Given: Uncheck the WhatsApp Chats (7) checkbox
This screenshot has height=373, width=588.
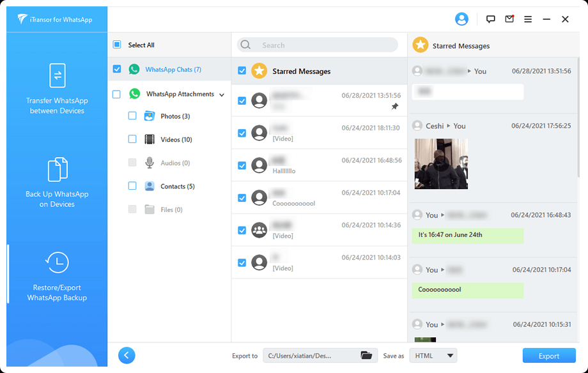Looking at the screenshot, I should 117,69.
